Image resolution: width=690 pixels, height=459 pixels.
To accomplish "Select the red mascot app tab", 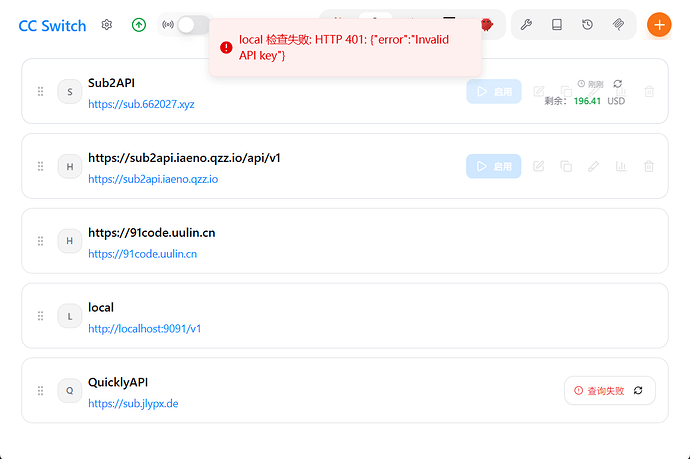I will point(486,25).
